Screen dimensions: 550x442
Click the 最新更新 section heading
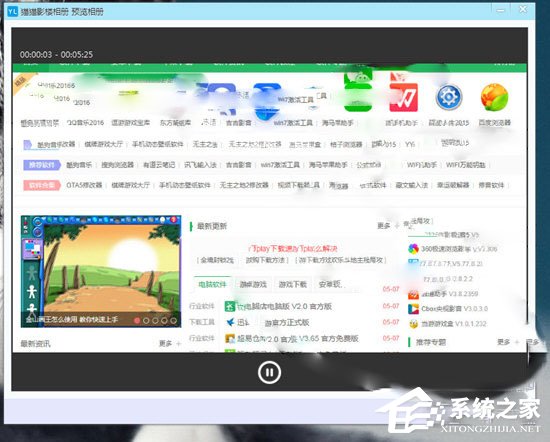(x=212, y=226)
